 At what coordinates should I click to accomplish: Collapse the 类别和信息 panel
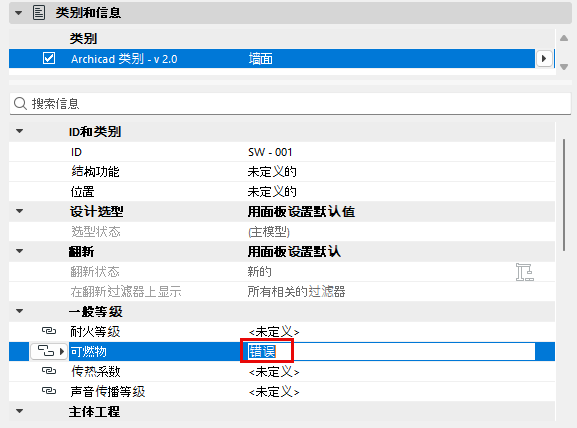[x=18, y=13]
